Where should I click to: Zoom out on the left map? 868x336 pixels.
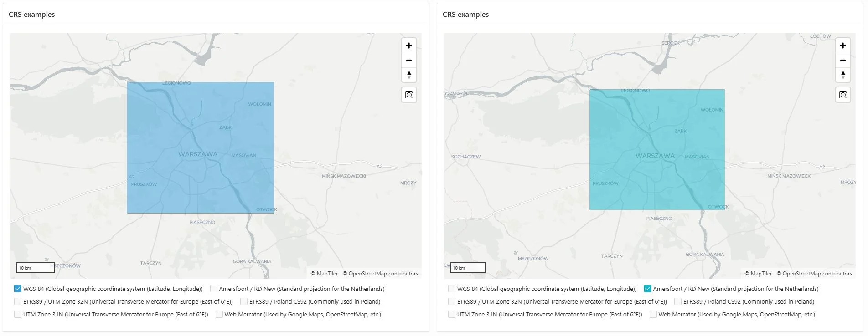click(409, 60)
